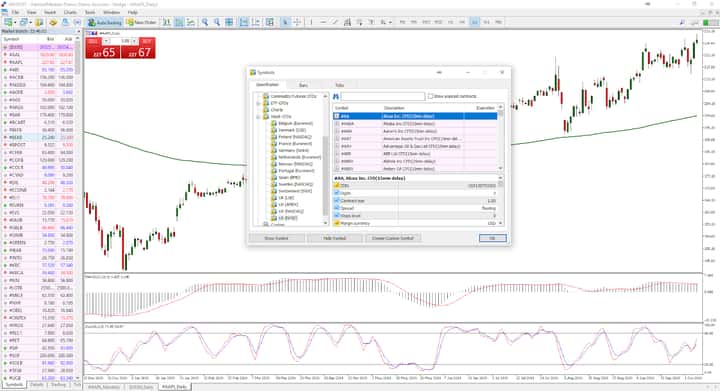Image resolution: width=720 pixels, height=391 pixels.
Task: Select the crosshair cursor tool
Action: [x=297, y=22]
